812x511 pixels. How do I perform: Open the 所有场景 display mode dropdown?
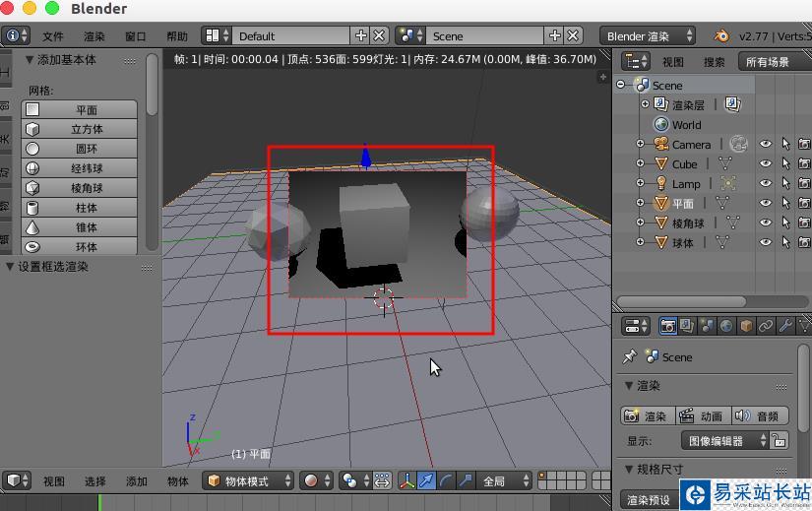pos(775,62)
